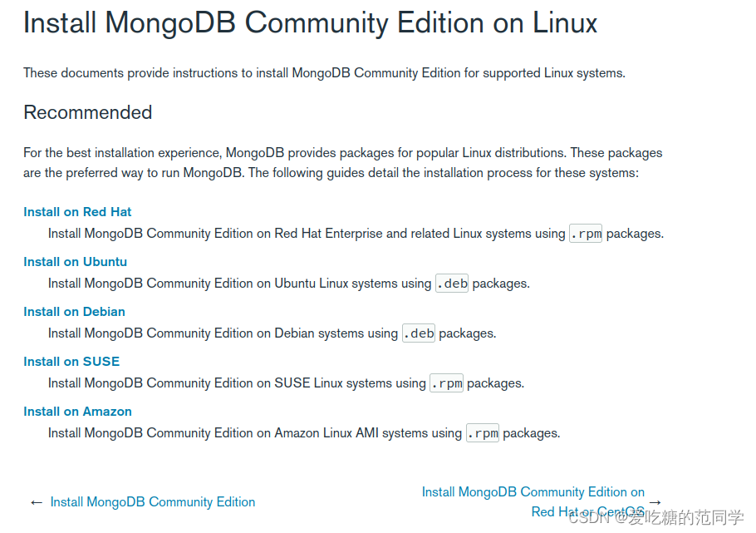Click the page title heading
Viewport: 756px width, 533px height.
[310, 22]
